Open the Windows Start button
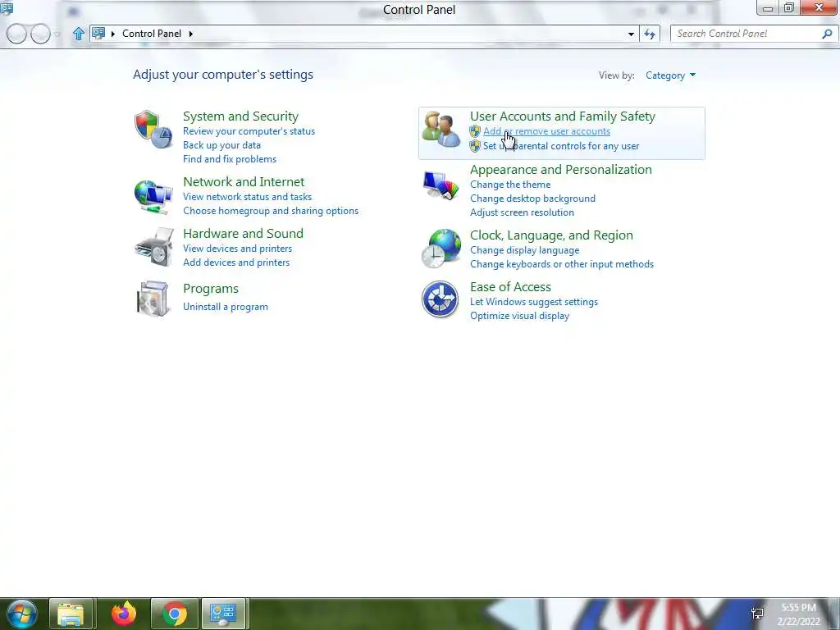This screenshot has height=630, width=840. [x=22, y=614]
